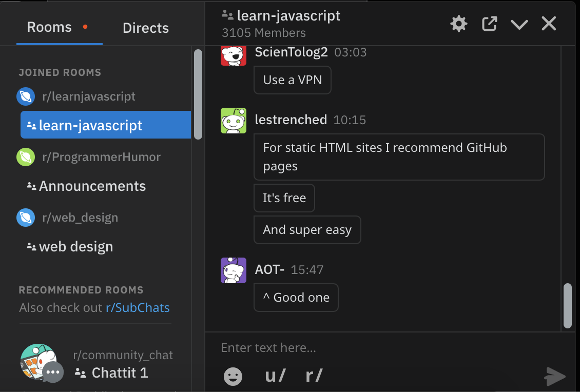Insert subreddit mention with r/ button

point(314,376)
